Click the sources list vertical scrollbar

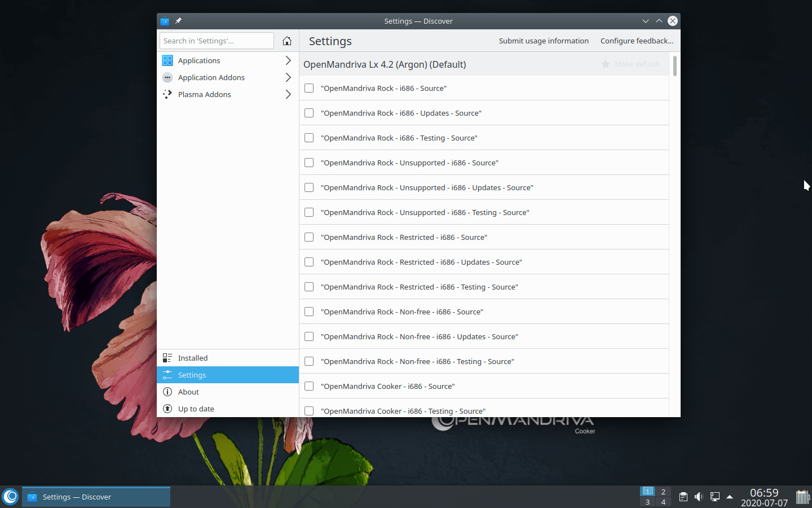[675, 65]
